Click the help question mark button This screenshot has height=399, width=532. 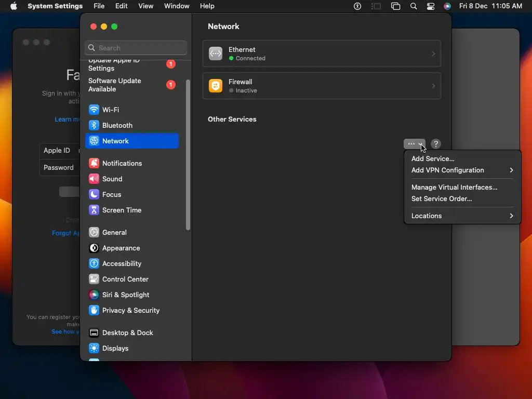pos(436,144)
